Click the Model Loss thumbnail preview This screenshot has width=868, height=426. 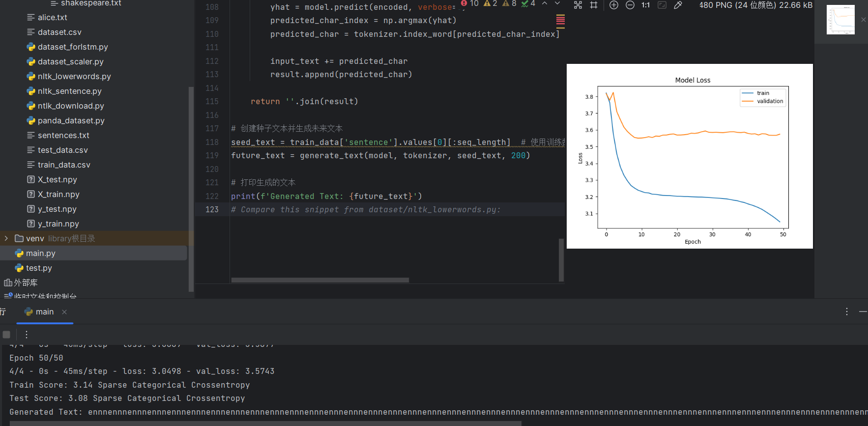tap(840, 20)
